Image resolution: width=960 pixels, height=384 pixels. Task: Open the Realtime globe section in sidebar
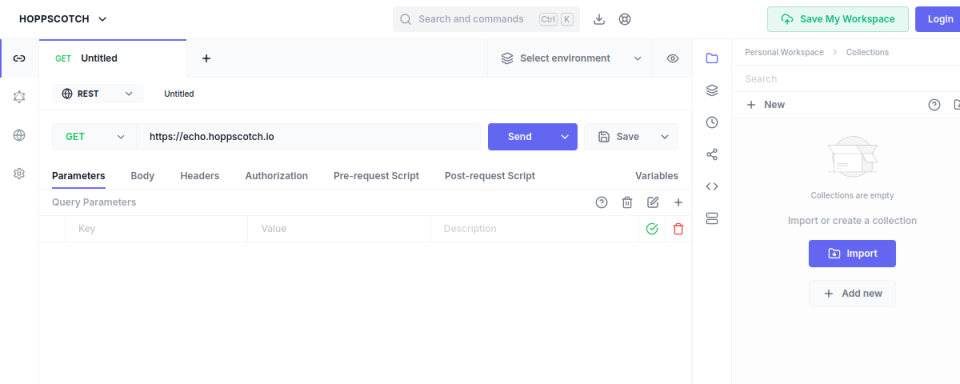pos(19,135)
